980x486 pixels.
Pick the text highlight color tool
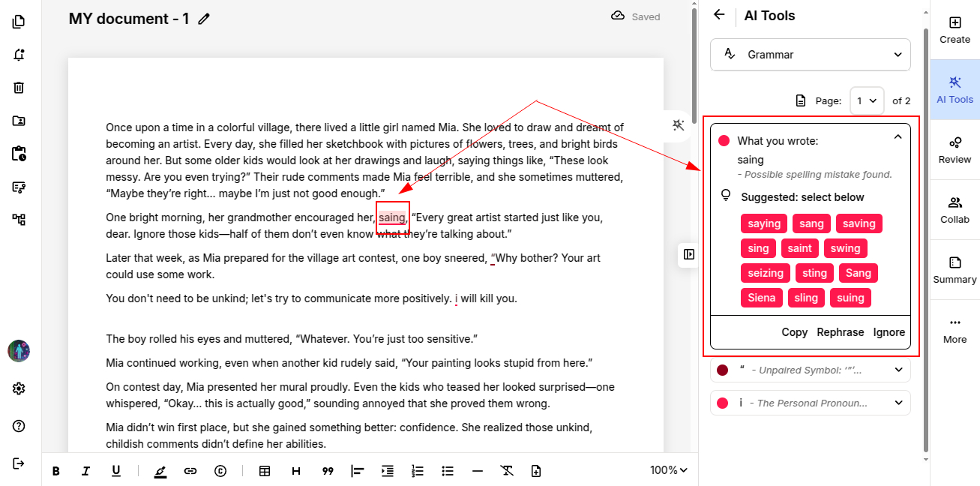[x=160, y=471]
